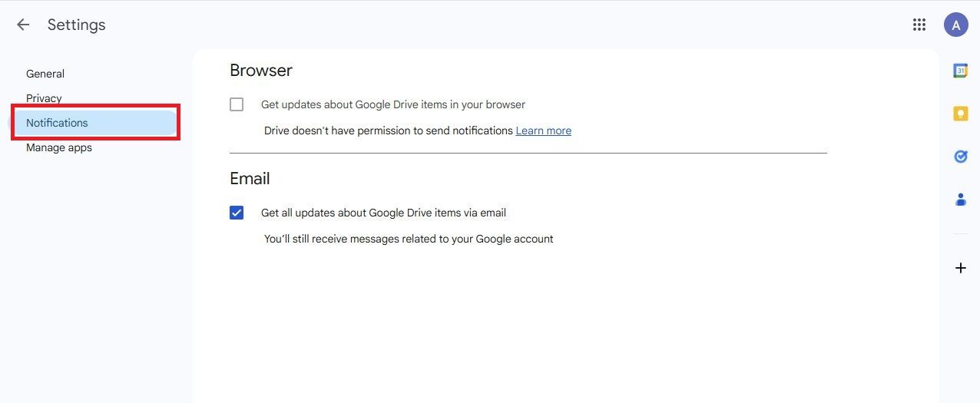Screen dimensions: 980x403
Task: Uncheck get all updates via email
Action: 237,213
